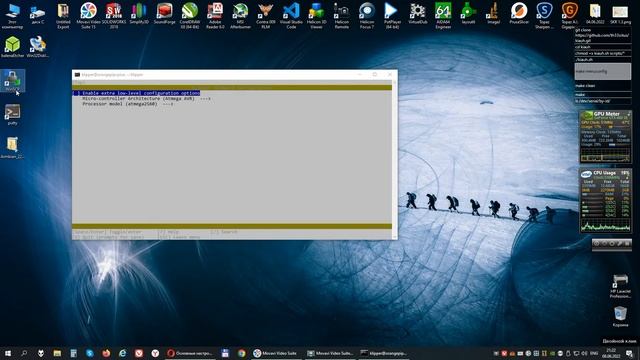
Task: Open Skype from the taskbar
Action: pyautogui.click(x=90, y=353)
